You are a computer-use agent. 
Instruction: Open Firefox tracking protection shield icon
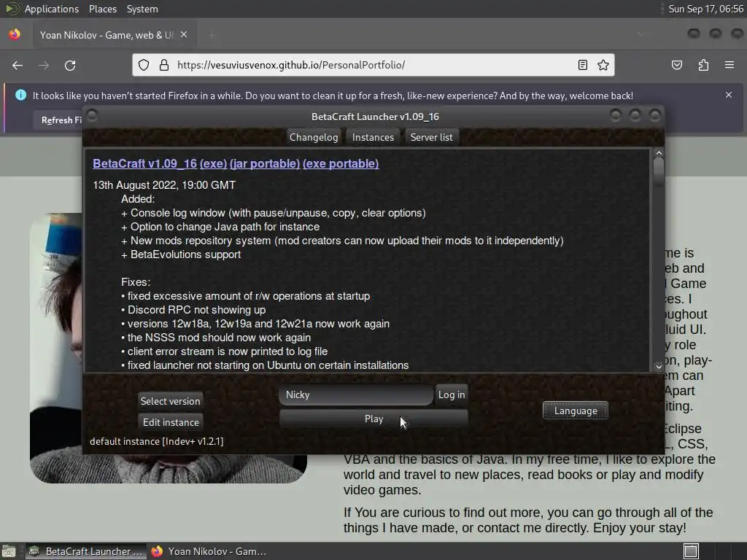point(144,65)
